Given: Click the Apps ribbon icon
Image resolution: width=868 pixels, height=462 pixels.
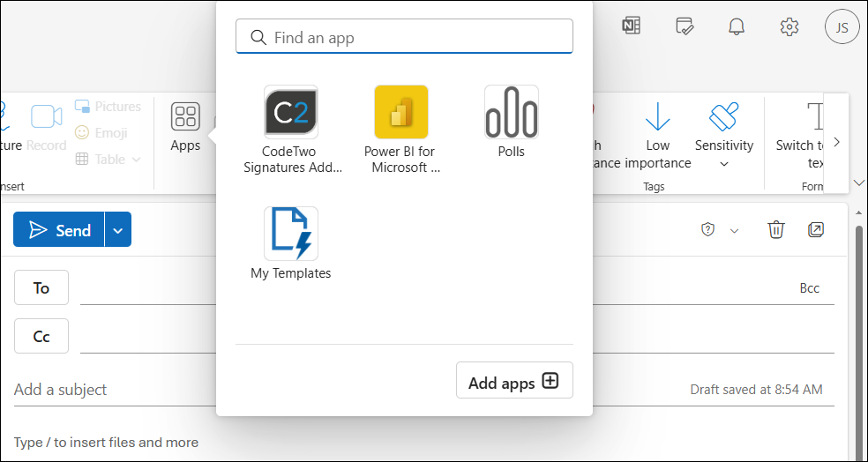Looking at the screenshot, I should click(x=185, y=127).
